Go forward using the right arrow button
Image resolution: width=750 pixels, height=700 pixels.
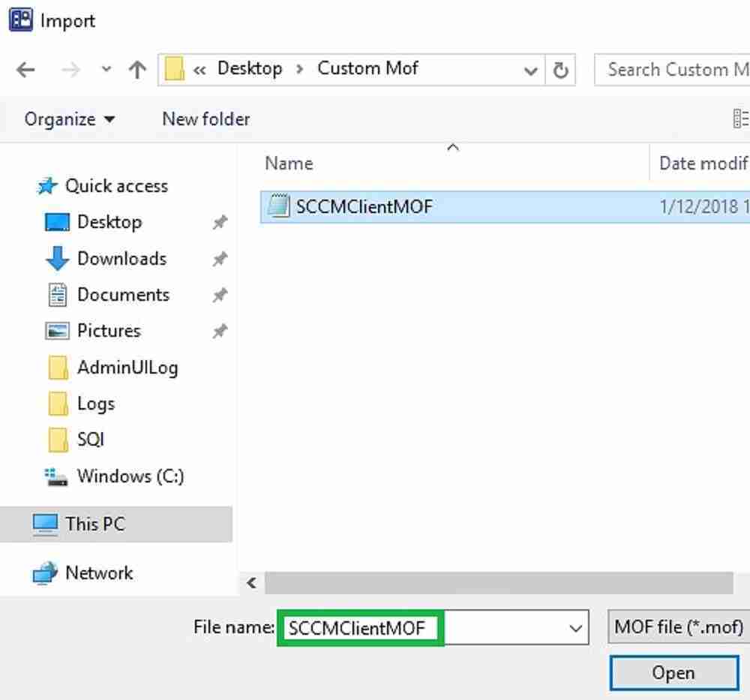click(70, 70)
